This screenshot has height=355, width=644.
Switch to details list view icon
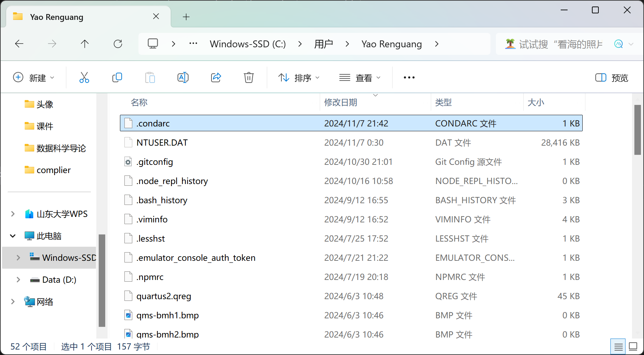point(618,347)
